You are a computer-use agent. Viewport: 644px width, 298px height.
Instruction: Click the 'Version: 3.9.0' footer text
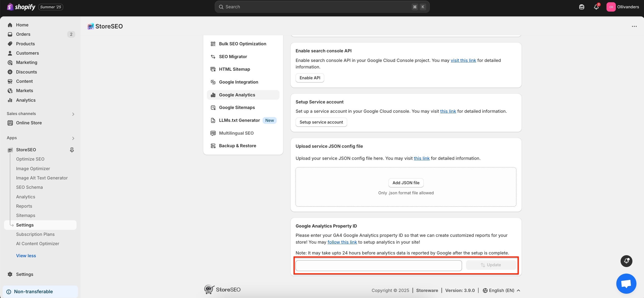460,290
